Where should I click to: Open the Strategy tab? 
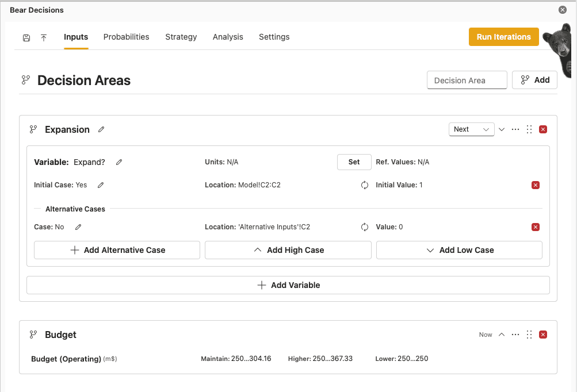point(181,37)
